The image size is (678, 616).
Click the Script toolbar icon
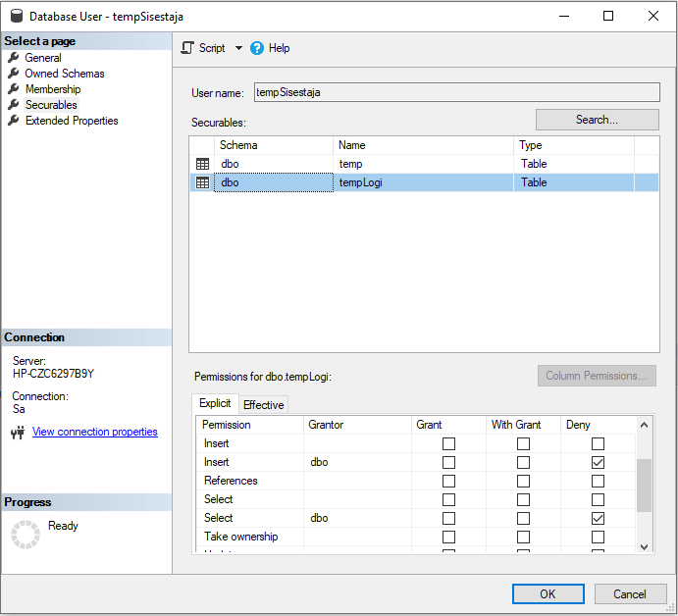coord(187,48)
